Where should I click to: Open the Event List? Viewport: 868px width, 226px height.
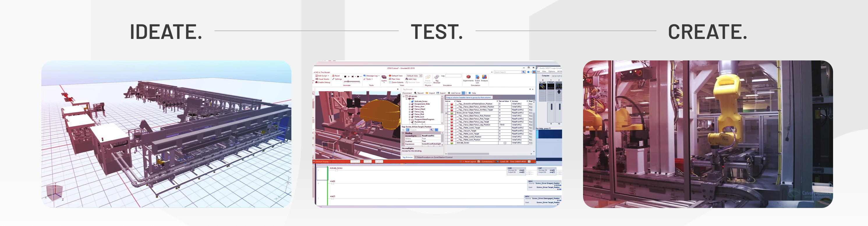click(477, 79)
